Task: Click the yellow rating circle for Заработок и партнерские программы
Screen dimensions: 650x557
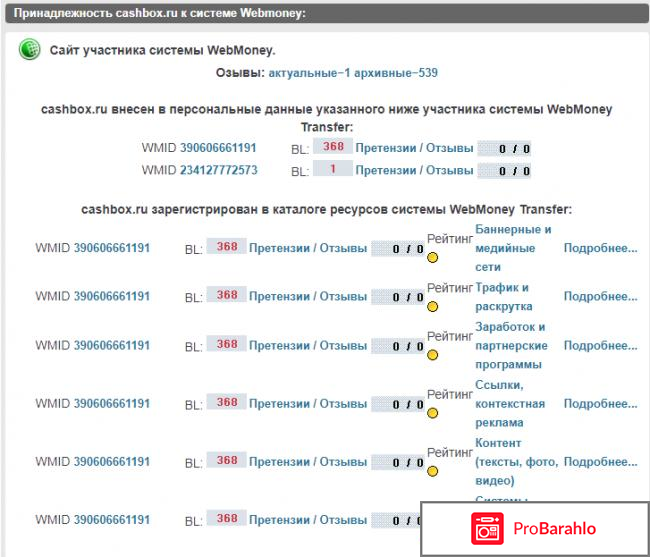Action: pos(432,355)
